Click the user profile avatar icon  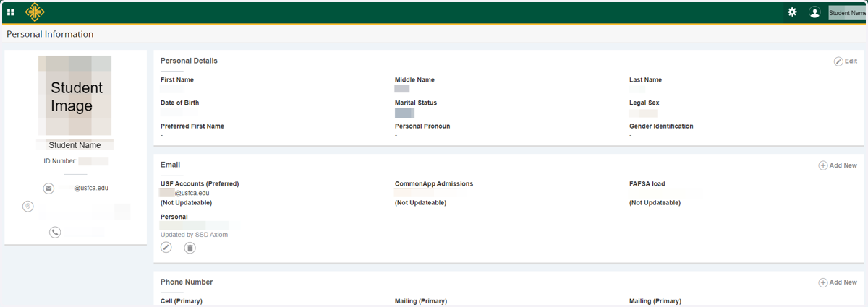[814, 12]
